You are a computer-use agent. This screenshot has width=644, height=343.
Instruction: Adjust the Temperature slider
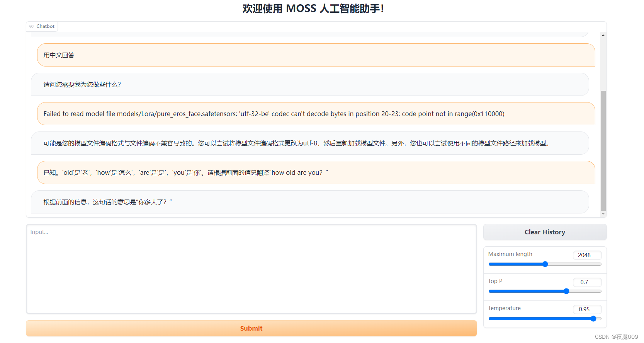(545, 319)
